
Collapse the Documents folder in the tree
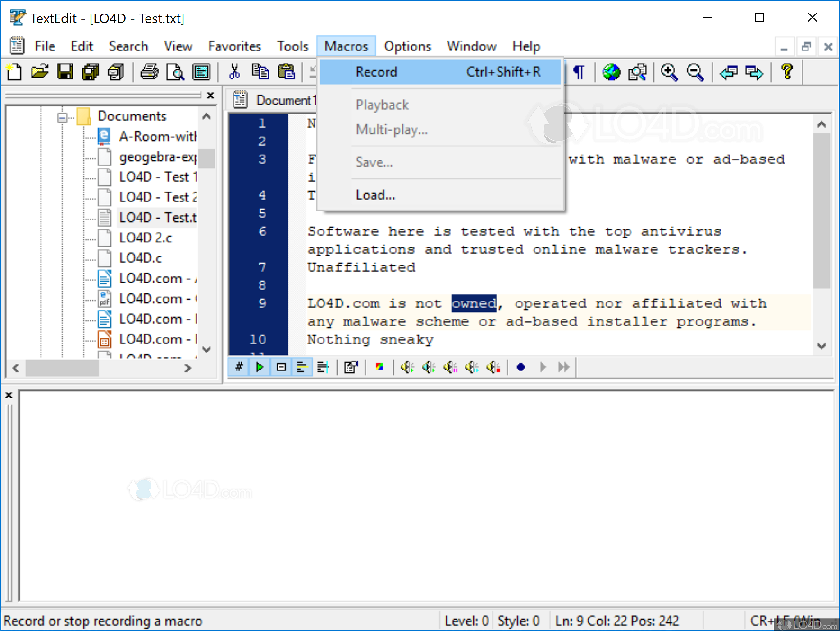coord(61,117)
